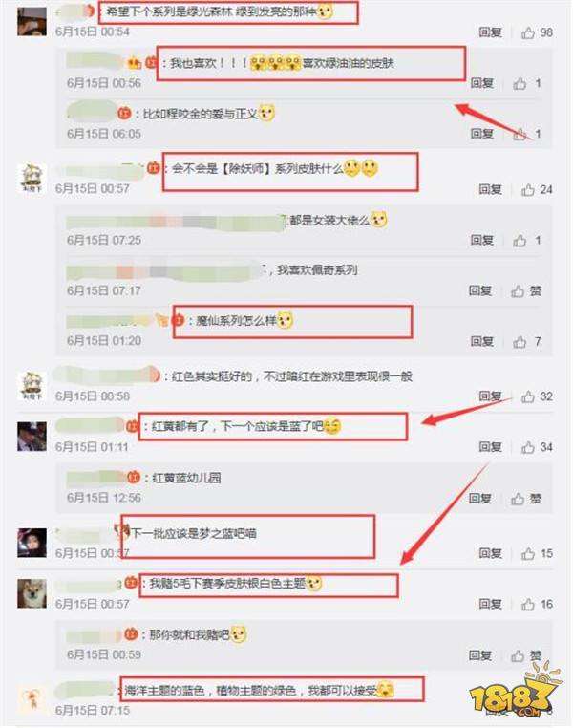Click the 魔仙系列怎么样 comment text
The height and width of the screenshot is (728, 573).
[236, 320]
